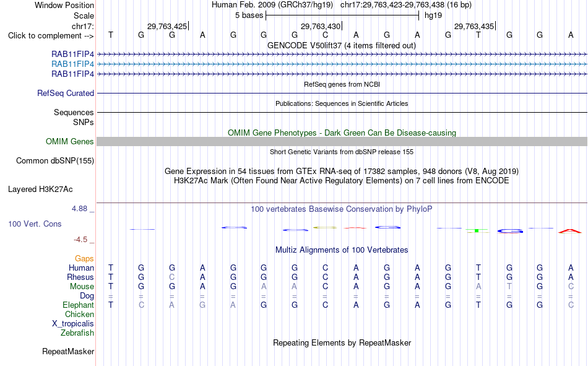The width and height of the screenshot is (588, 366).
Task: Open the first dark-blue RAB11FIP4 track label
Action: click(73, 54)
